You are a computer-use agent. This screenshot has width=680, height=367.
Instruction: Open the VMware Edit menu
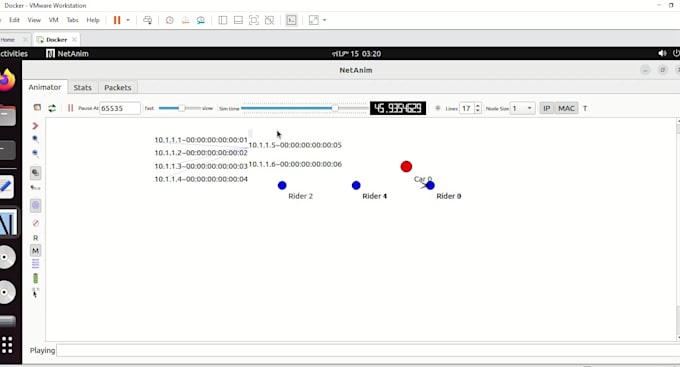[x=14, y=20]
